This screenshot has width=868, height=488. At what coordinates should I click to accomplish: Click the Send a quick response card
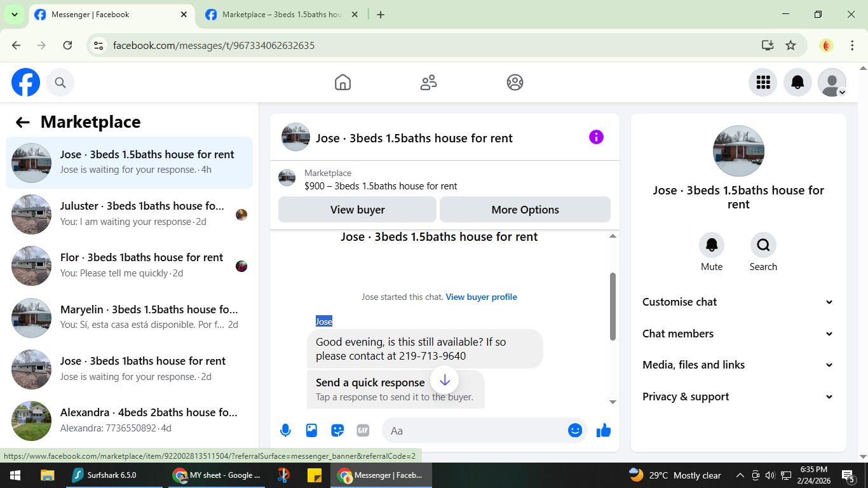pos(396,389)
